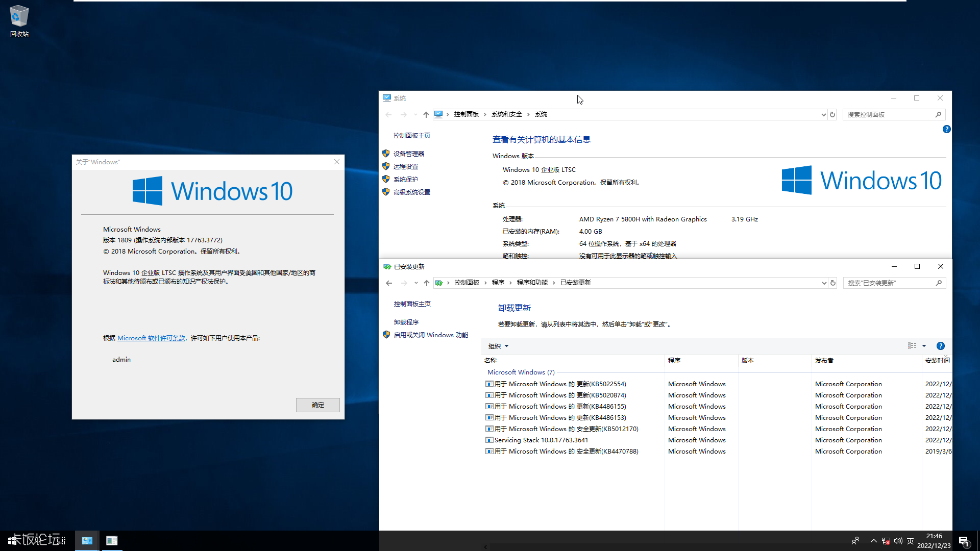Expand chevron after 程序和功能 breadcrumb
Viewport: 980px width, 551px height.
554,283
